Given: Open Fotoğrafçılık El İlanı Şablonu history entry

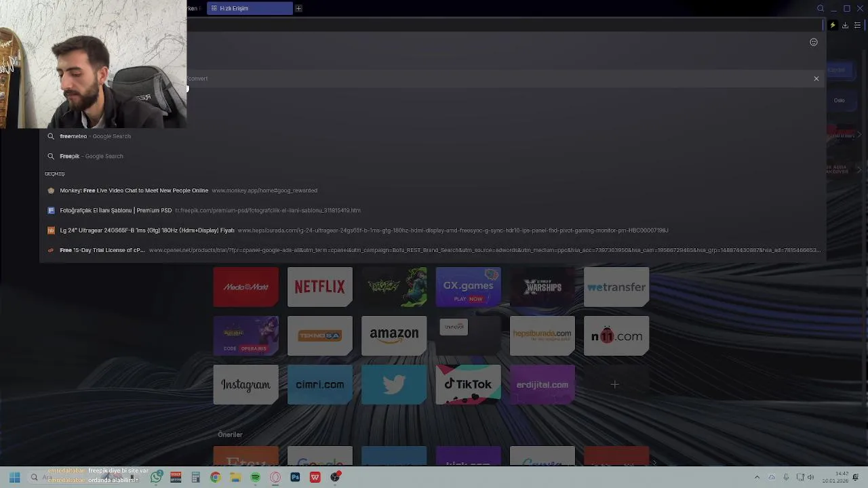Looking at the screenshot, I should (x=433, y=210).
